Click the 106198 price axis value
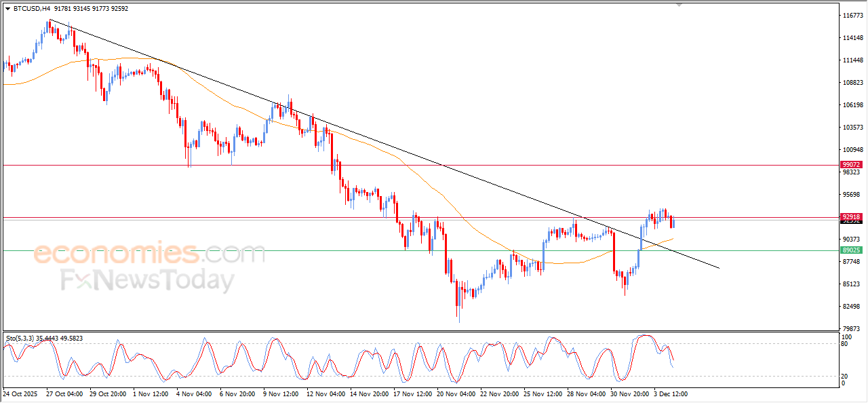Viewport: 868px width, 403px height. 852,105
